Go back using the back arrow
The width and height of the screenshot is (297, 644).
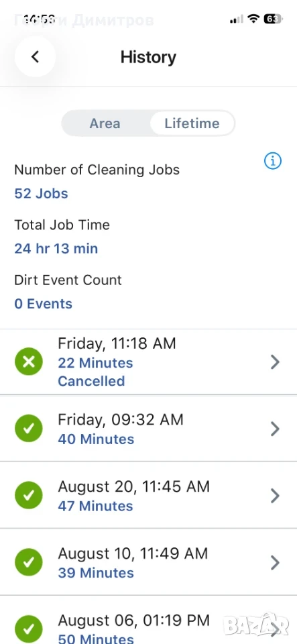pyautogui.click(x=35, y=56)
